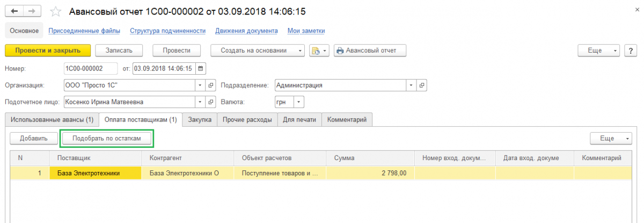Select cell База Электротехники in Поставщик column
The height and width of the screenshot is (223, 644).
pos(96,173)
